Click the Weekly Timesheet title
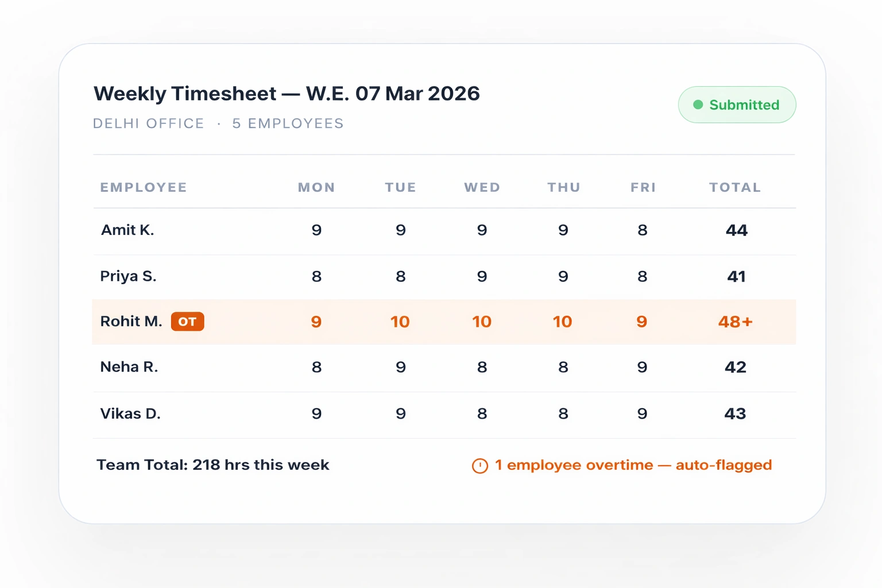Image resolution: width=882 pixels, height=588 pixels. coord(287,93)
